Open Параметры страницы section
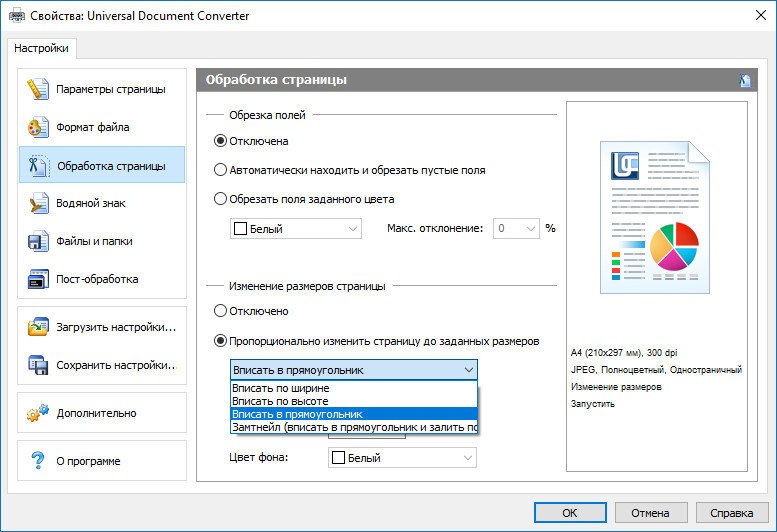Screen dimensions: 777x532 (x=102, y=89)
